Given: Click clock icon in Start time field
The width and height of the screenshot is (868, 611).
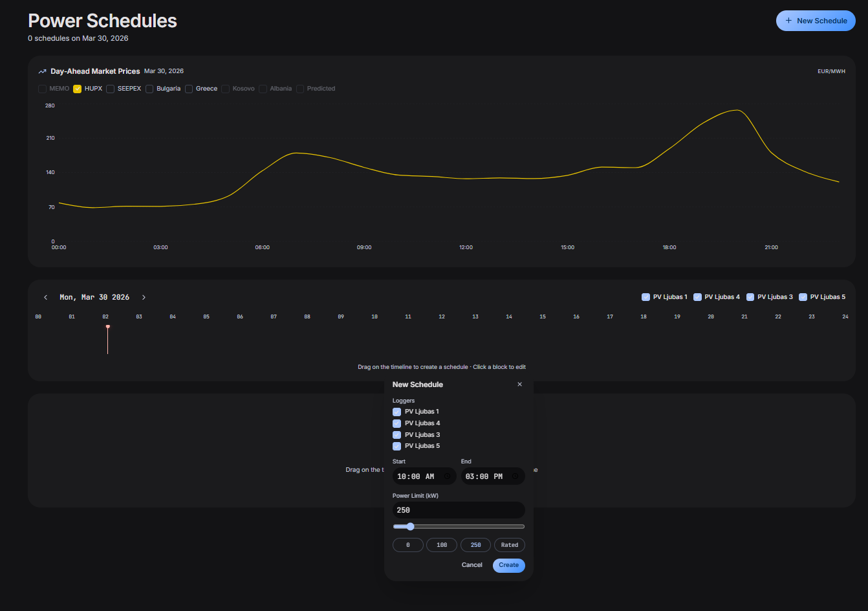Looking at the screenshot, I should [447, 476].
